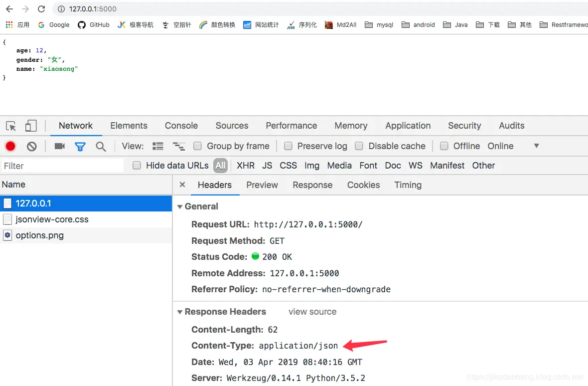Open the Java bookmark folder

point(455,25)
